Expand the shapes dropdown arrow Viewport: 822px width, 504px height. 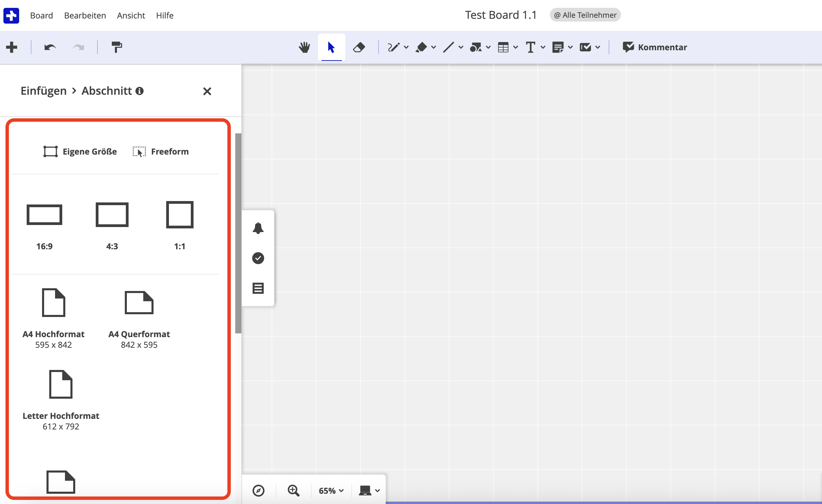488,47
